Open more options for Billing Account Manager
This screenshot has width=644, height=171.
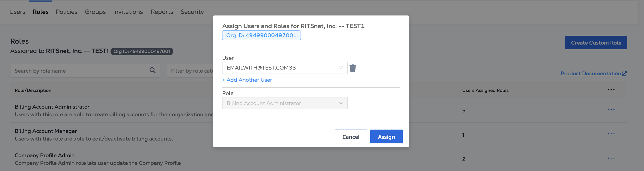(x=611, y=134)
